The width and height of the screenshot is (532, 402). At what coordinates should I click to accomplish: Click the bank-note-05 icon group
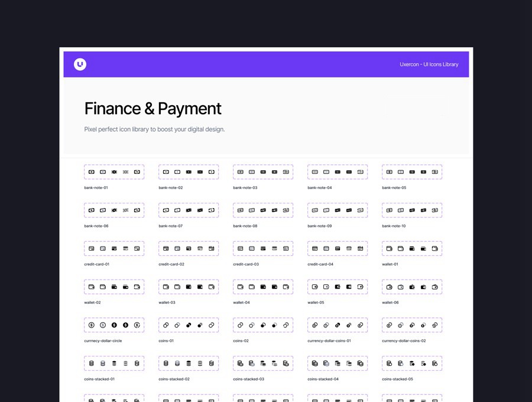(411, 171)
